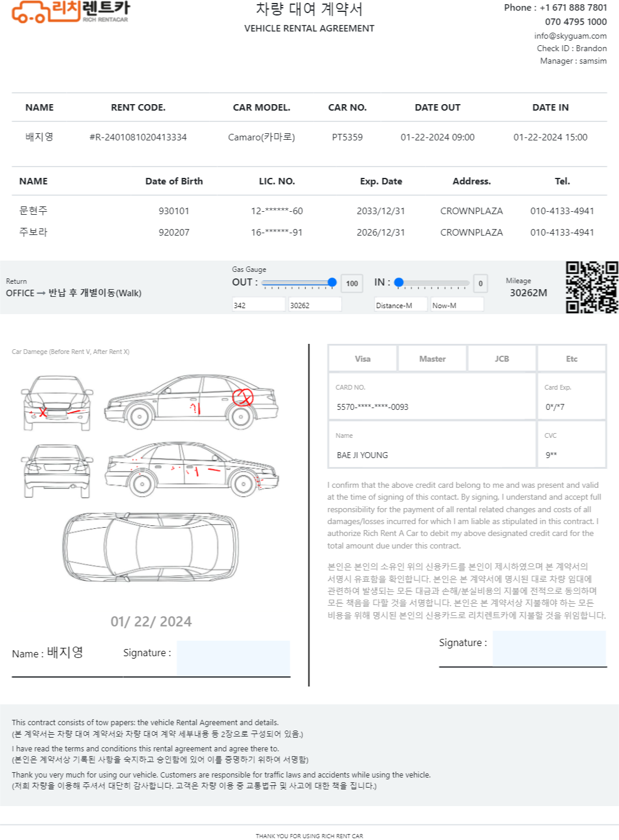Click the Card Exp. field

point(571,396)
